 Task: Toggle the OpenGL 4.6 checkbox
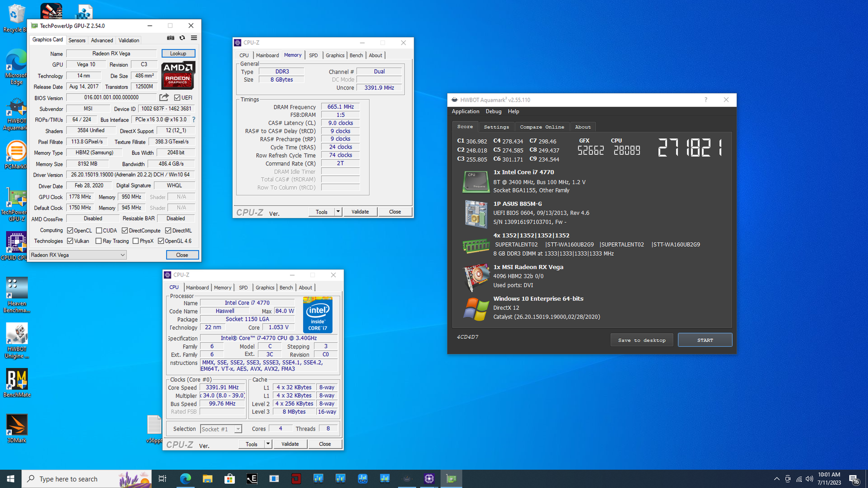pos(160,241)
